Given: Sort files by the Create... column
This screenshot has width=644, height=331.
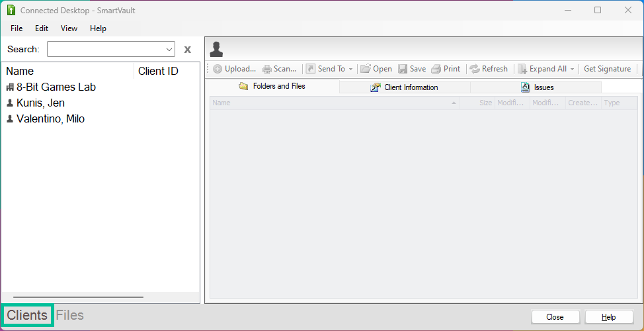Looking at the screenshot, I should tap(583, 103).
